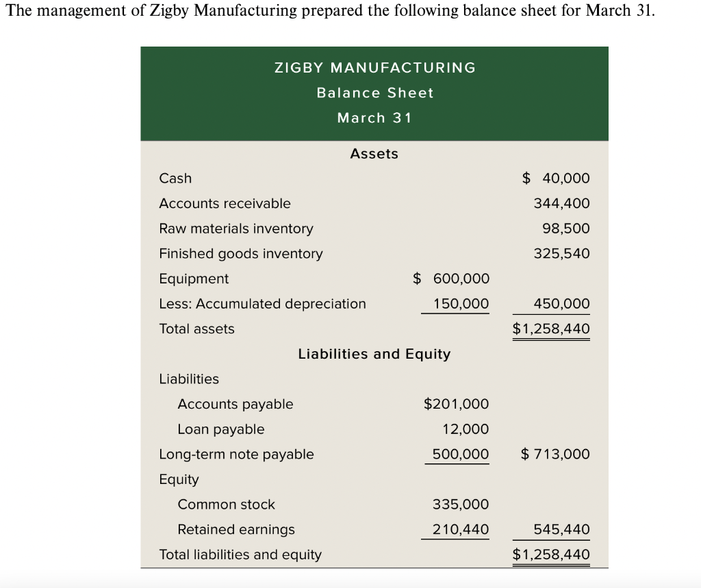Select the Assets section heading
701x588 pixels.
pos(374,154)
